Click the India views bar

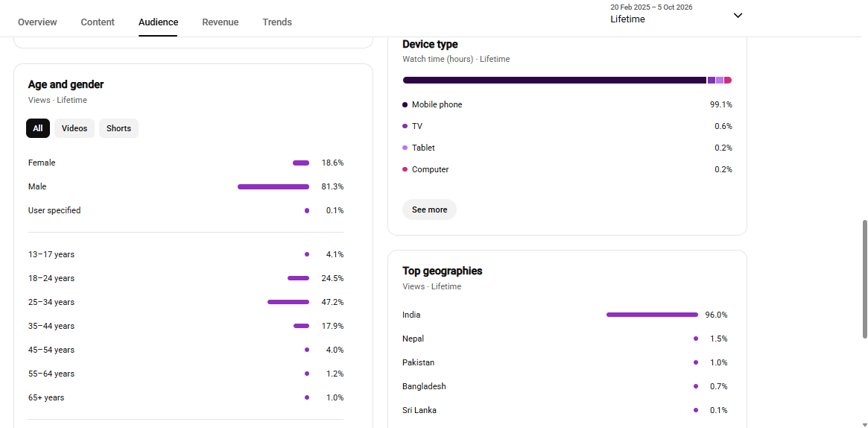click(652, 315)
